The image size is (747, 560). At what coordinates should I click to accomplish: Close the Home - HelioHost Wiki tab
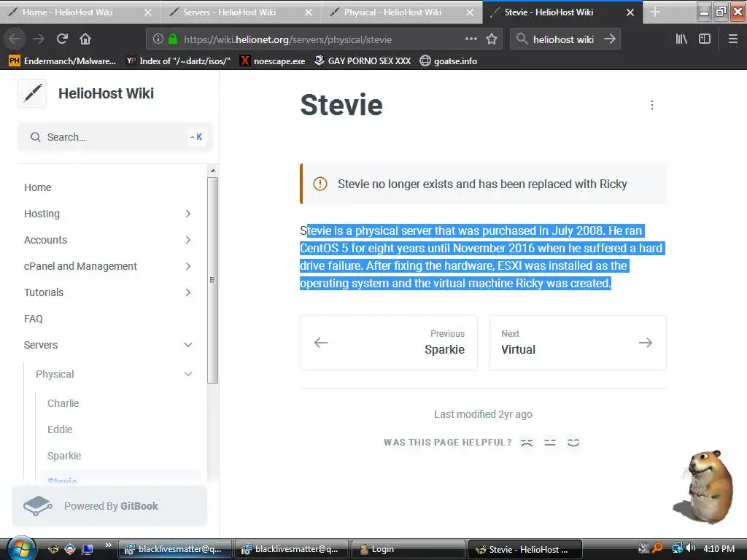pyautogui.click(x=147, y=12)
